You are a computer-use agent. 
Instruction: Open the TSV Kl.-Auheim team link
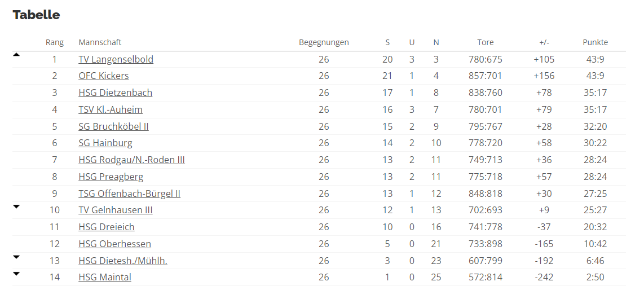click(x=111, y=109)
